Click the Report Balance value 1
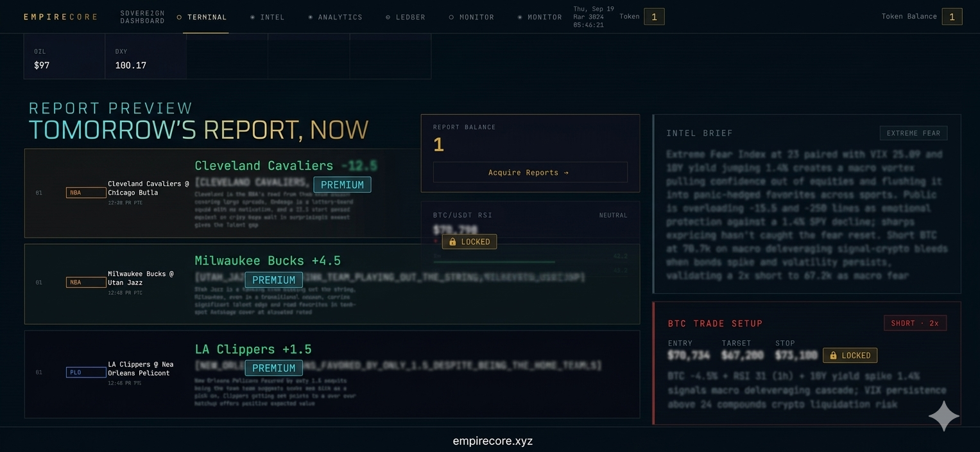Screen dimensions: 980x452 [439, 145]
